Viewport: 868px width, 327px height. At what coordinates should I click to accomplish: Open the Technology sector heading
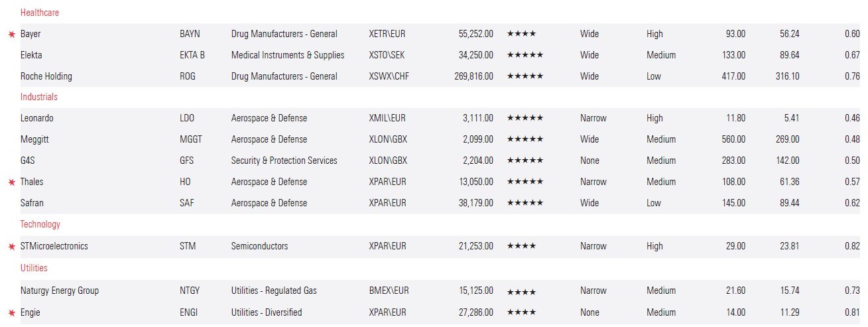point(40,224)
